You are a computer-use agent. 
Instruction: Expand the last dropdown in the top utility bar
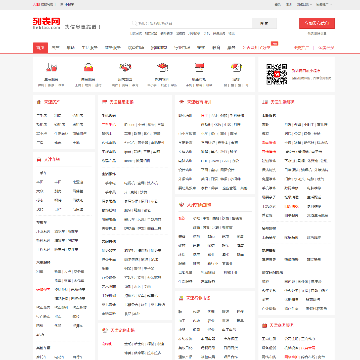click(323, 4)
